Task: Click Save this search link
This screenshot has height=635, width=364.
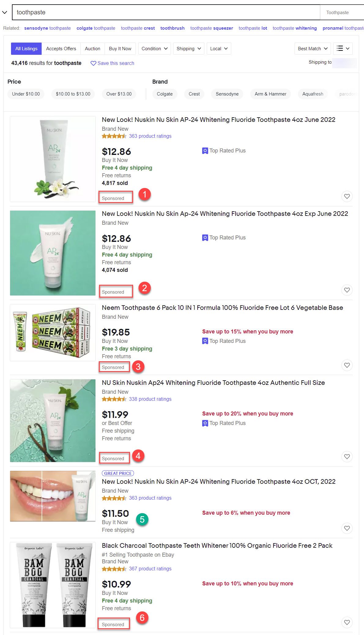Action: click(113, 63)
